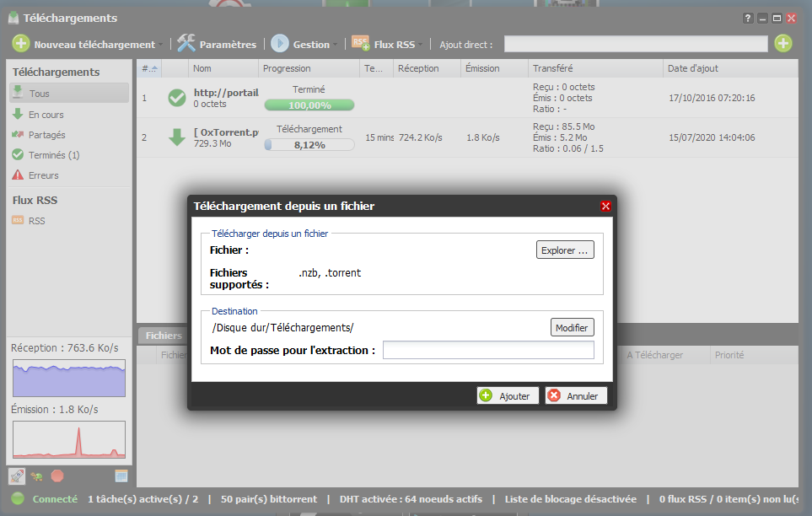Click the 100,00% progress bar
The width and height of the screenshot is (812, 516).
click(309, 105)
